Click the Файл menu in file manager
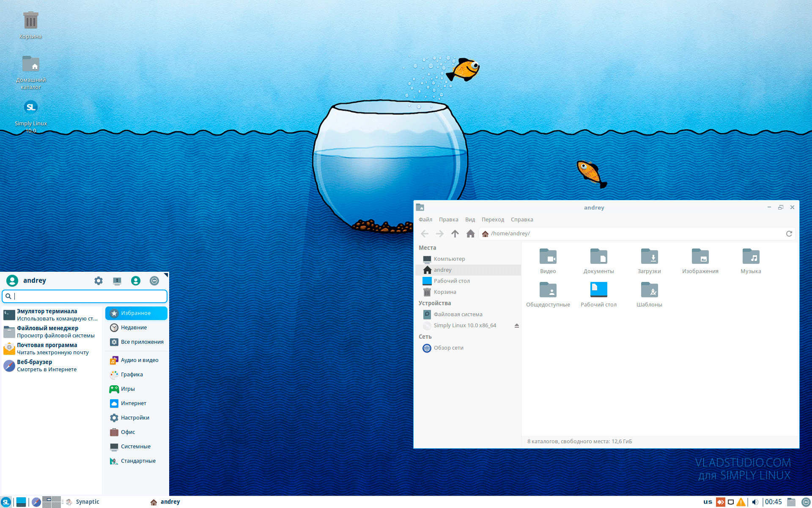This screenshot has height=508, width=812. tap(425, 219)
